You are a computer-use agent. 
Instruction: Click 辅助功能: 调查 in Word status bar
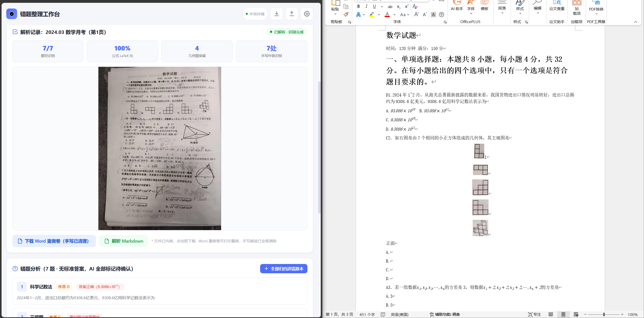point(445,314)
